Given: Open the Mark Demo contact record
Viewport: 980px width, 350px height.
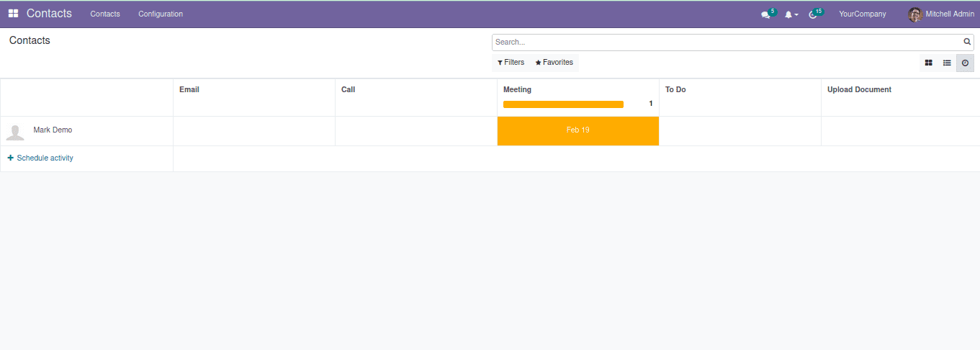Looking at the screenshot, I should (53, 130).
